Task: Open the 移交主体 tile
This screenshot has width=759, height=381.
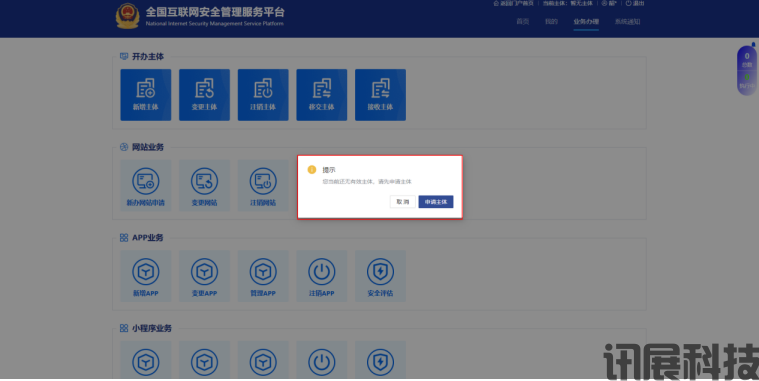Action: pos(321,95)
